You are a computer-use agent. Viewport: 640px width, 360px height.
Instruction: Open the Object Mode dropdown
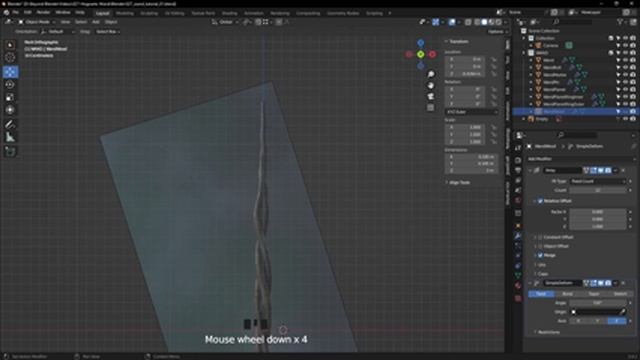(x=36, y=22)
